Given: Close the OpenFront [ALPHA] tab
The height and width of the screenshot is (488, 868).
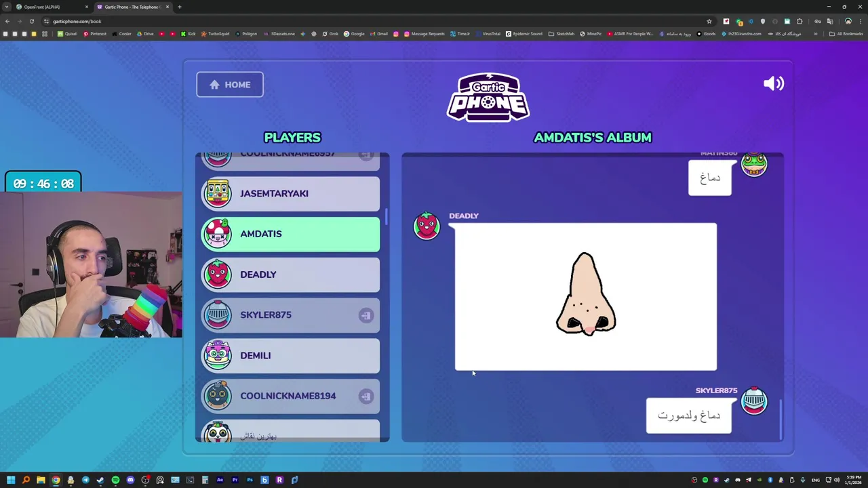Looking at the screenshot, I should coord(86,7).
